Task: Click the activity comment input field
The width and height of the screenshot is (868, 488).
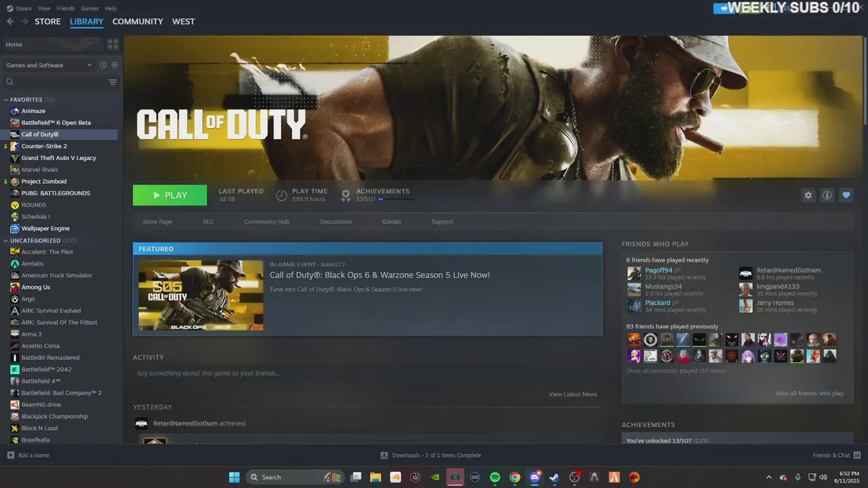Action: [x=367, y=373]
